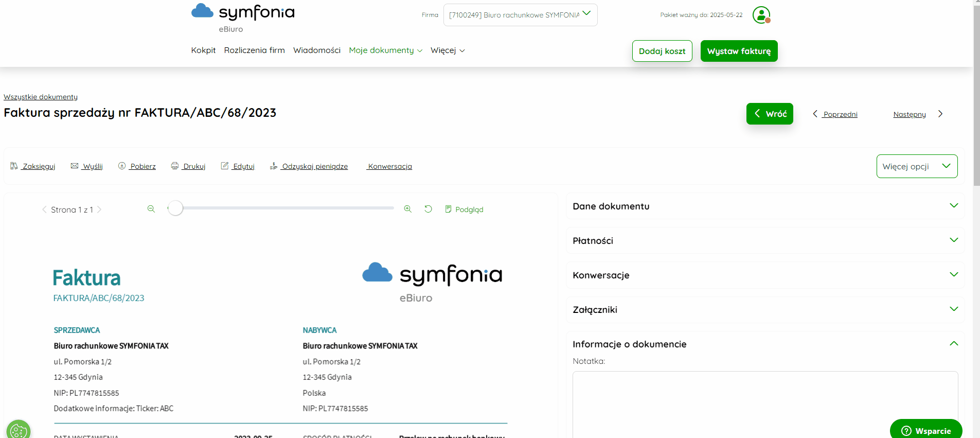This screenshot has height=438, width=980.
Task: Open cookie settings icon
Action: 19,430
